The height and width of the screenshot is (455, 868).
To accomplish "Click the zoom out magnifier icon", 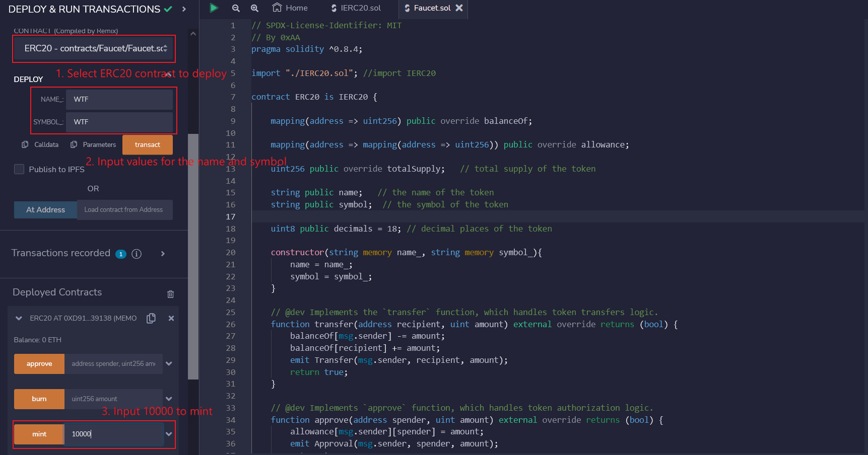I will pyautogui.click(x=236, y=8).
